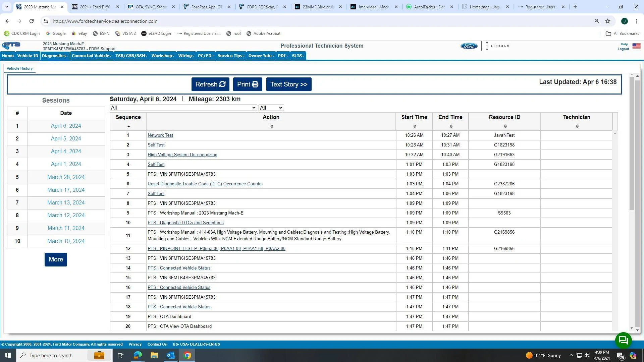This screenshot has height=362, width=644.
Task: Open File Explorer from taskbar
Action: (x=154, y=355)
